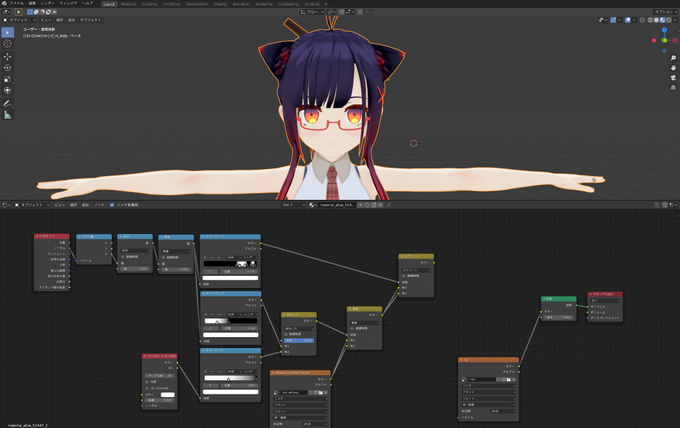Open the transform orientation dropdown
680x428 pixels.
(312, 12)
